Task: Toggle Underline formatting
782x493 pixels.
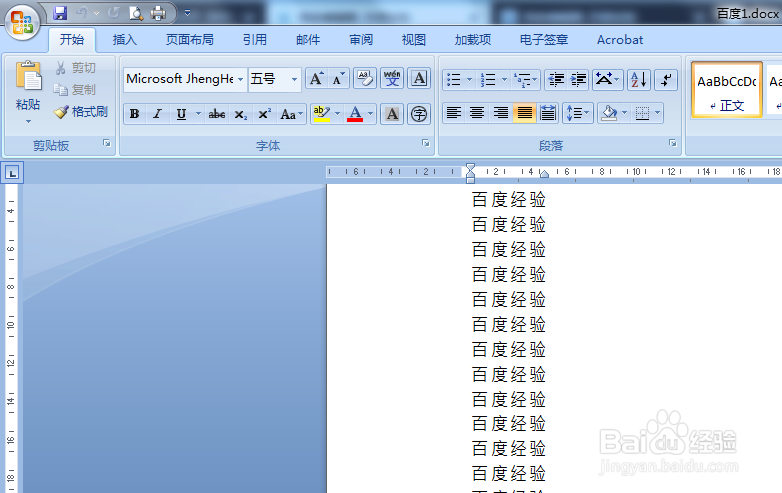Action: (x=181, y=114)
